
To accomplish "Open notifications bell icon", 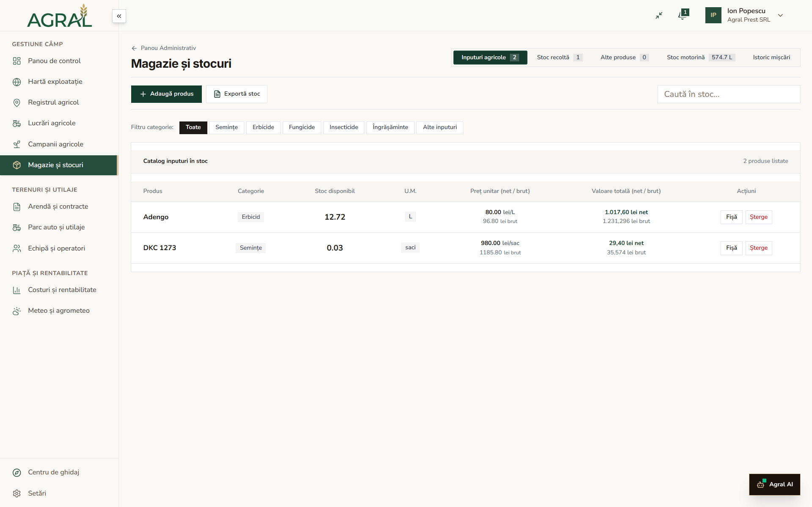I will 683,15.
